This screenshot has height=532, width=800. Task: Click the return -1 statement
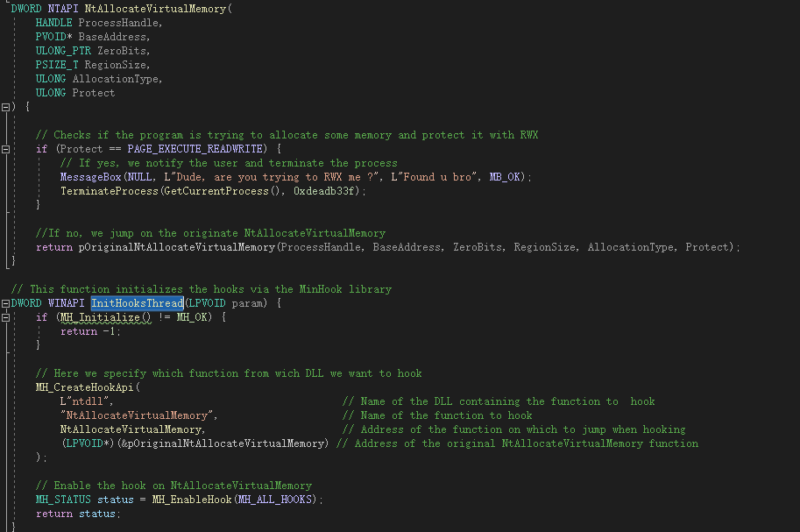tap(90, 331)
